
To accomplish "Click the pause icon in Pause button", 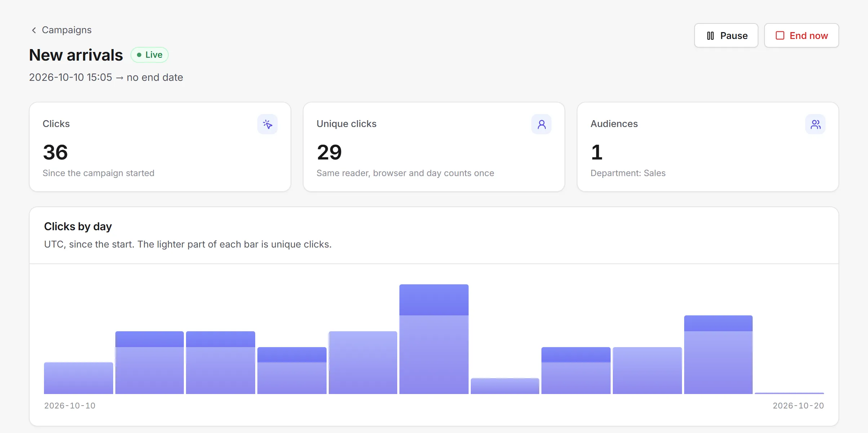I will (x=710, y=36).
